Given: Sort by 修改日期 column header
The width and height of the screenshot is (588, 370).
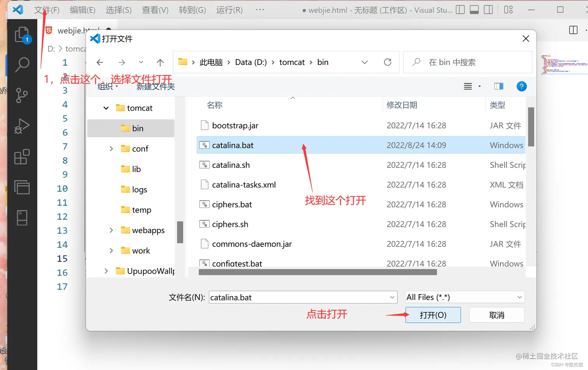Looking at the screenshot, I should [402, 105].
